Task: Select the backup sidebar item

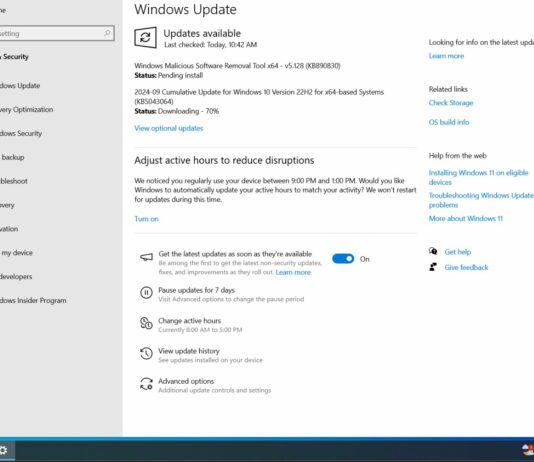Action: [x=13, y=157]
